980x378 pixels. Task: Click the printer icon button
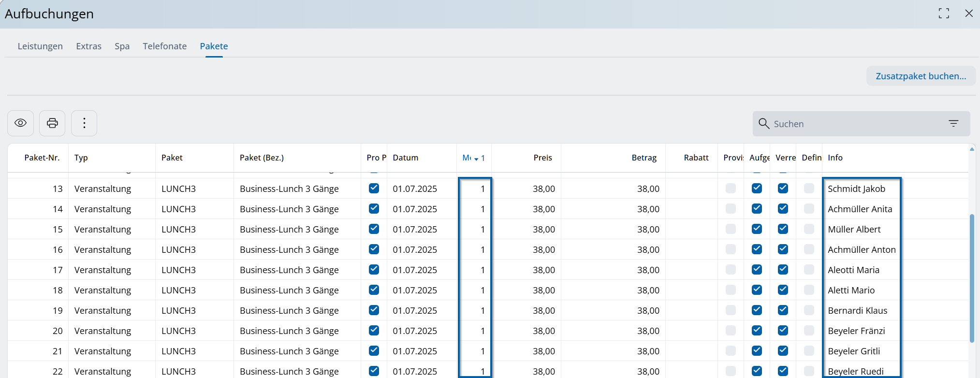(x=52, y=123)
